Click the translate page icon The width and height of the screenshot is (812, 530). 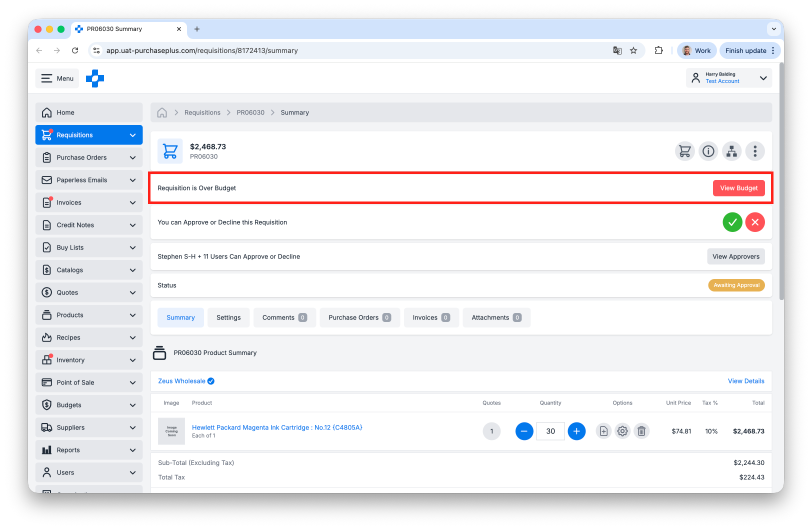617,50
